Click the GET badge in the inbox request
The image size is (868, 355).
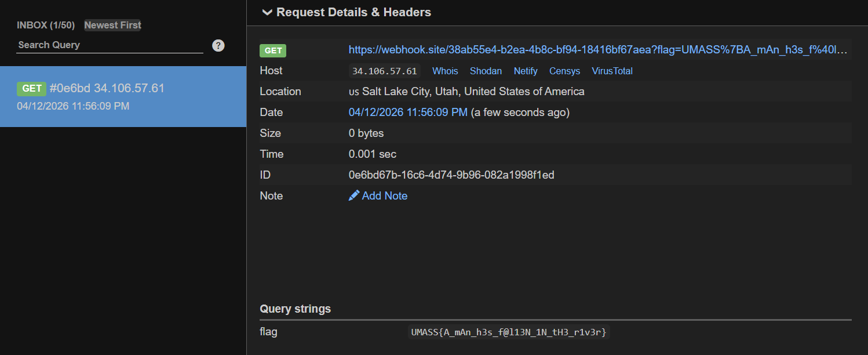(32, 88)
